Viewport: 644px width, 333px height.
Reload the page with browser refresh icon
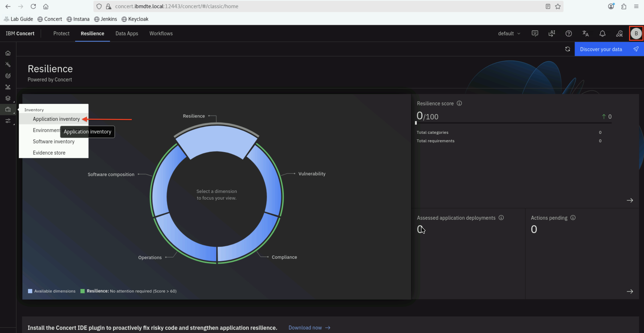coord(33,7)
